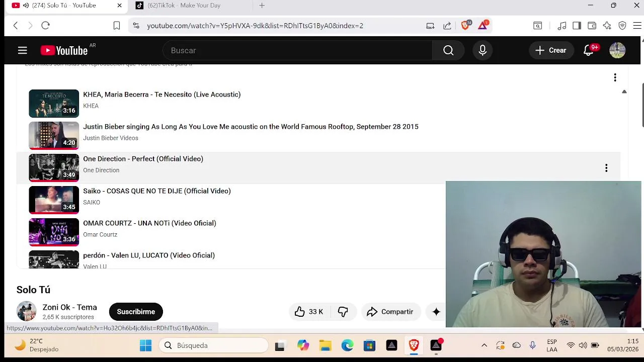Viewport: 644px width, 362px height.
Task: Open the weather widget 22°C Despejado
Action: point(36,345)
